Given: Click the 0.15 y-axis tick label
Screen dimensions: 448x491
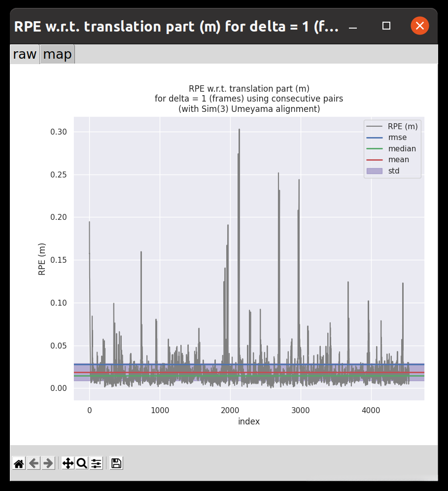Looking at the screenshot, I should (x=59, y=260).
